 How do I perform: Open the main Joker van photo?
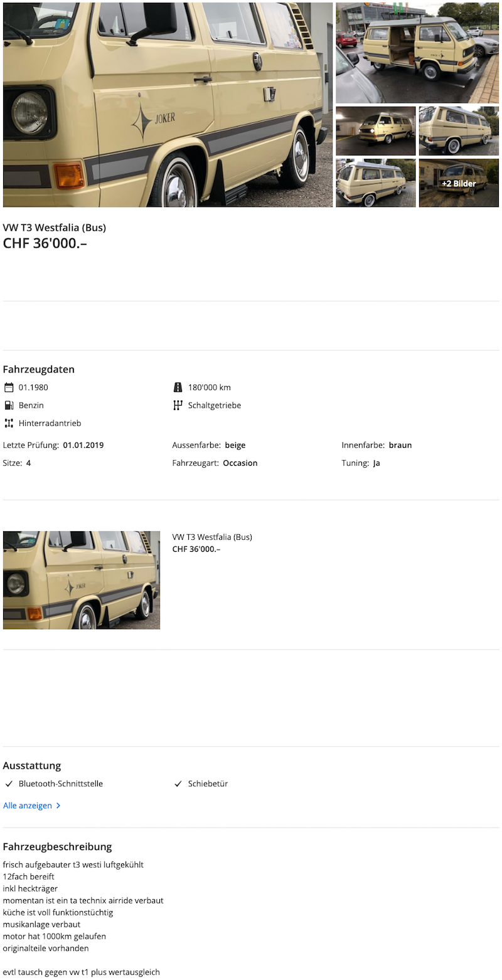pos(168,105)
